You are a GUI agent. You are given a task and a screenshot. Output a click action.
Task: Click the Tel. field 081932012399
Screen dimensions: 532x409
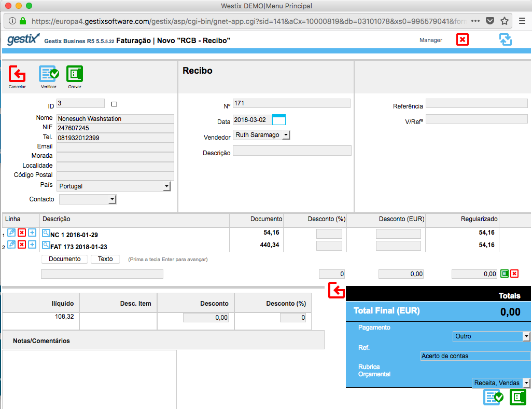(x=115, y=138)
